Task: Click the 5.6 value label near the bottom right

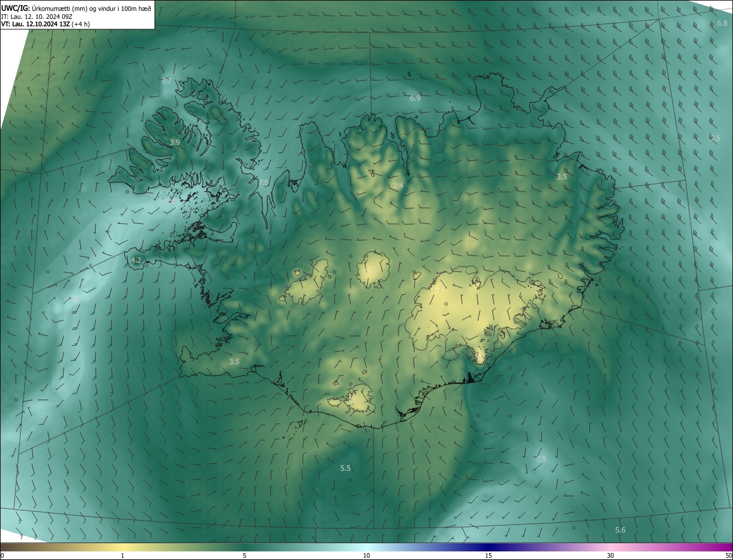Action: point(620,530)
